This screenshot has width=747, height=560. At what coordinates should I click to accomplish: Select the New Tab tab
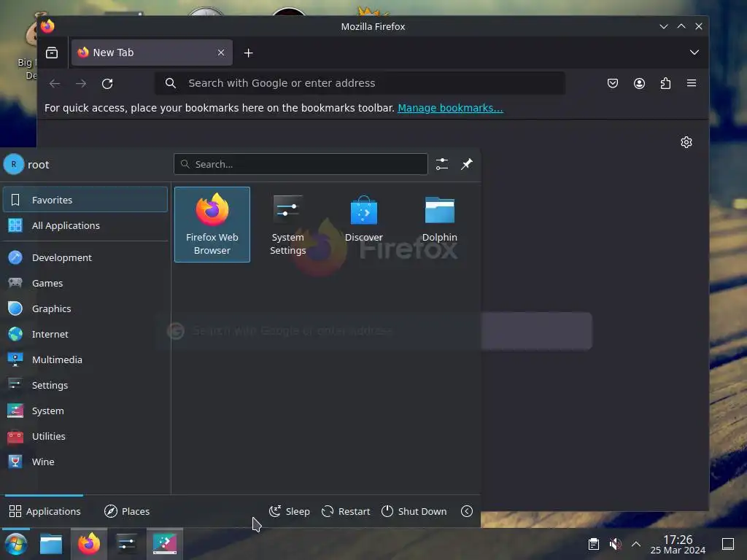[152, 52]
